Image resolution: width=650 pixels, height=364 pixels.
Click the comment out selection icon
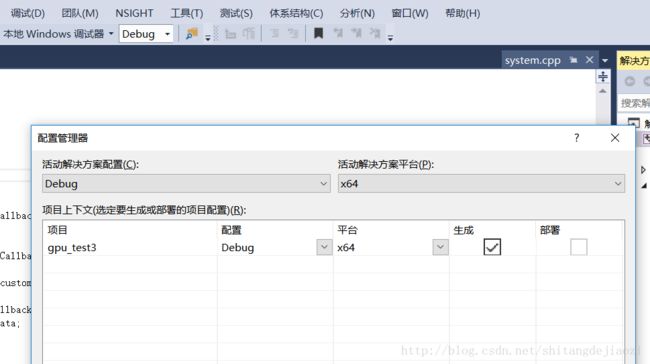[x=274, y=33]
